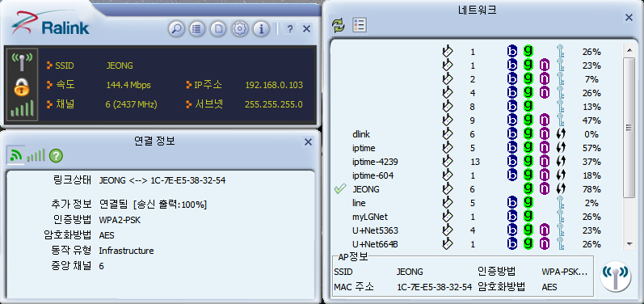Click the green checkmark beside JEONG

pos(339,189)
